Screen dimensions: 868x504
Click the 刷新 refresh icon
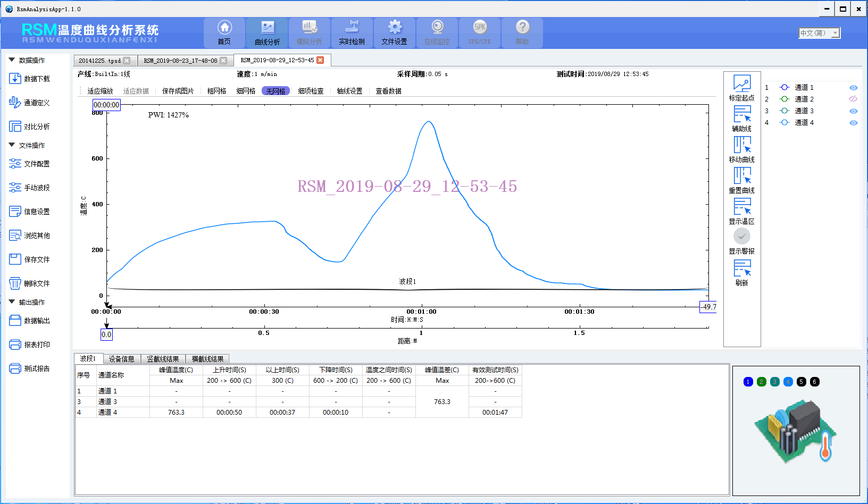coord(742,268)
